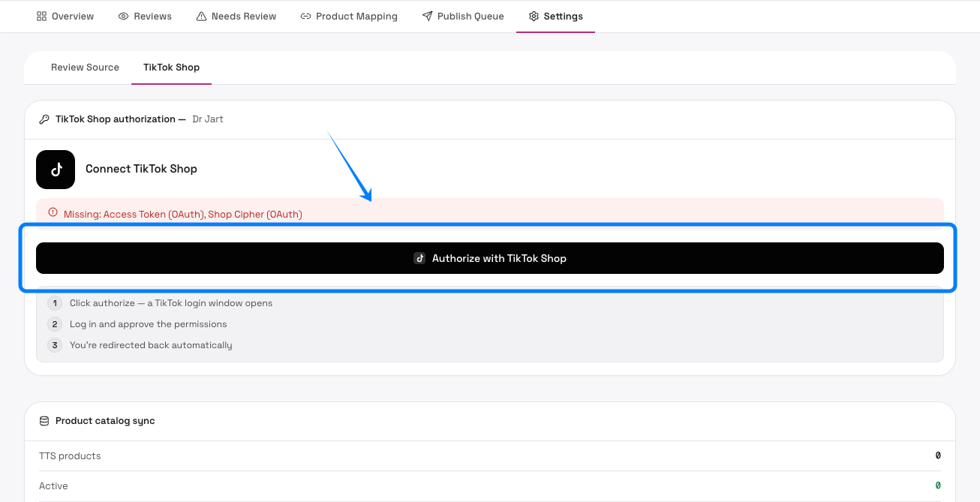
Task: Switch to Product Mapping tab
Action: (349, 17)
